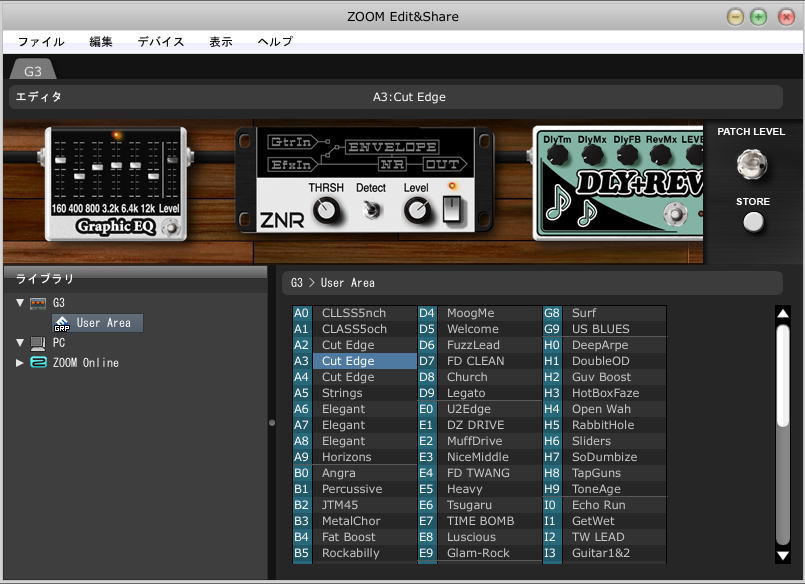805x584 pixels.
Task: Click the DlyFB knob on DLY+REV
Action: (x=627, y=155)
